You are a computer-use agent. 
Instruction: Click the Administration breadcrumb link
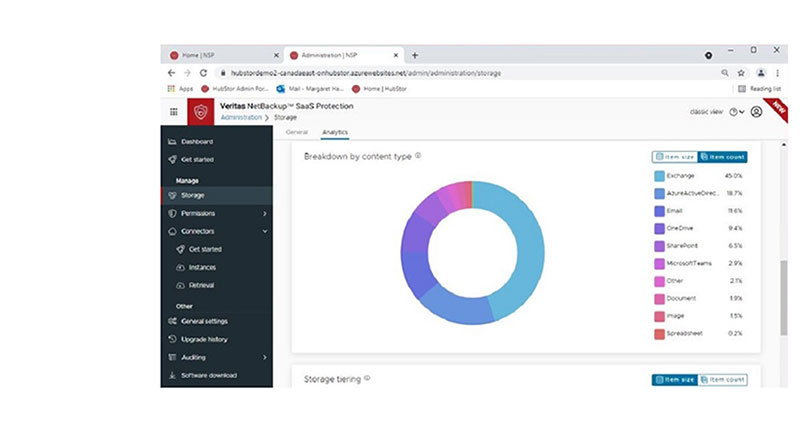(241, 117)
